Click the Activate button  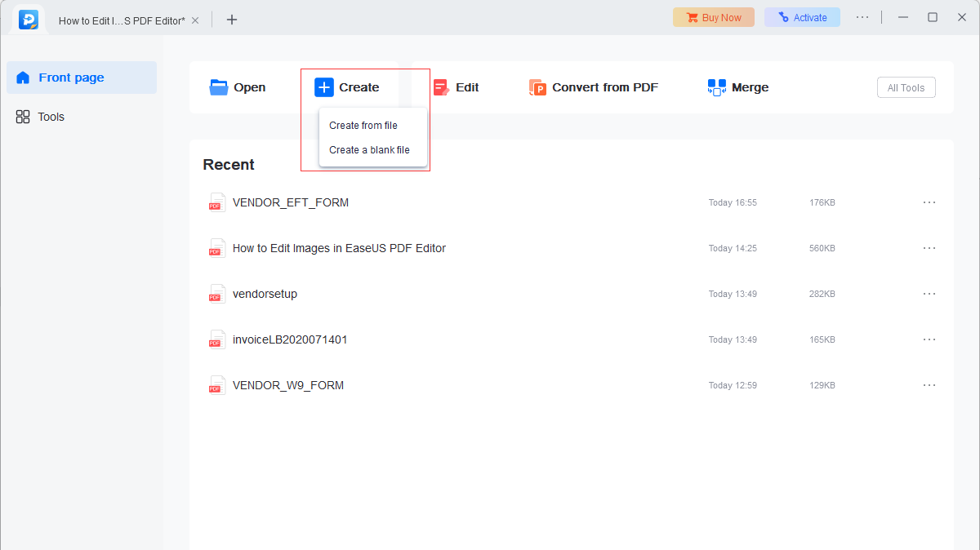click(x=802, y=17)
